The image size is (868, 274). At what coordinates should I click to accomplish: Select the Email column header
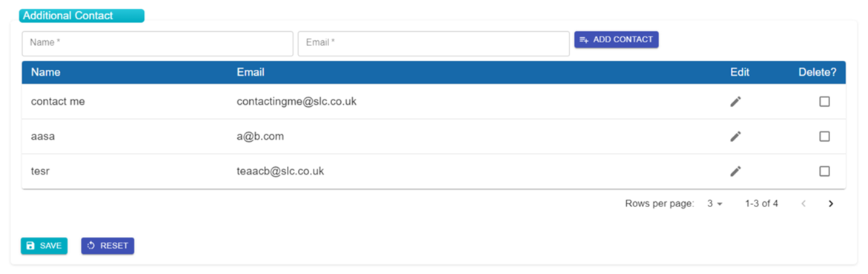(251, 72)
